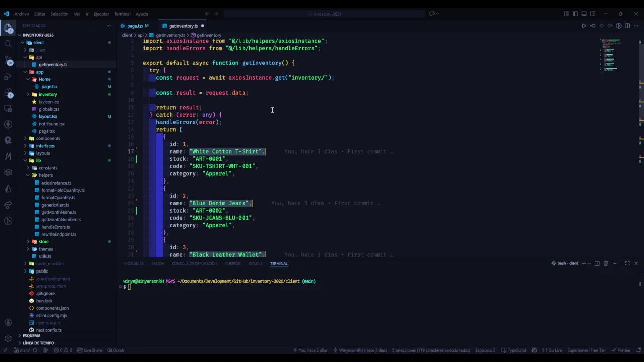This screenshot has width=644, height=362.
Task: Click Go Live in status bar
Action: pyautogui.click(x=552, y=350)
